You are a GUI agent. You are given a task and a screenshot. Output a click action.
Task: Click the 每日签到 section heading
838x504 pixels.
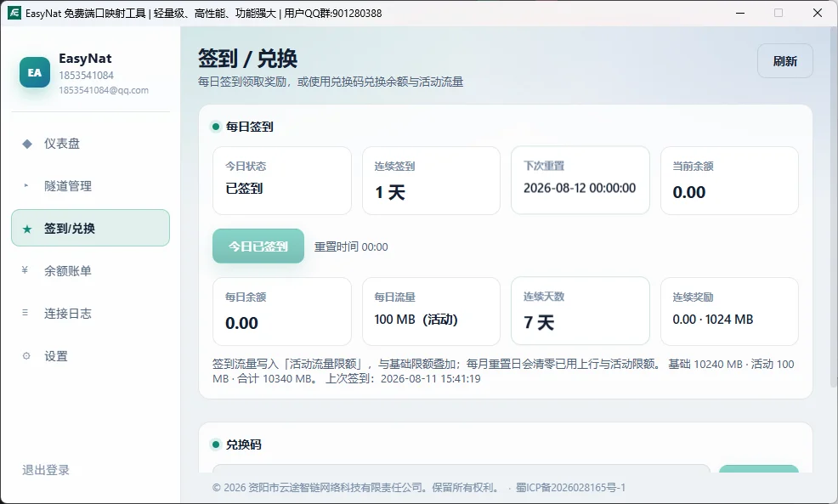[250, 127]
